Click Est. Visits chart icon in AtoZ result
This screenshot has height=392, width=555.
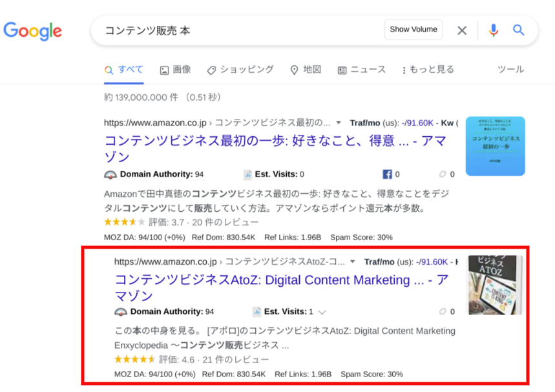pos(257,312)
